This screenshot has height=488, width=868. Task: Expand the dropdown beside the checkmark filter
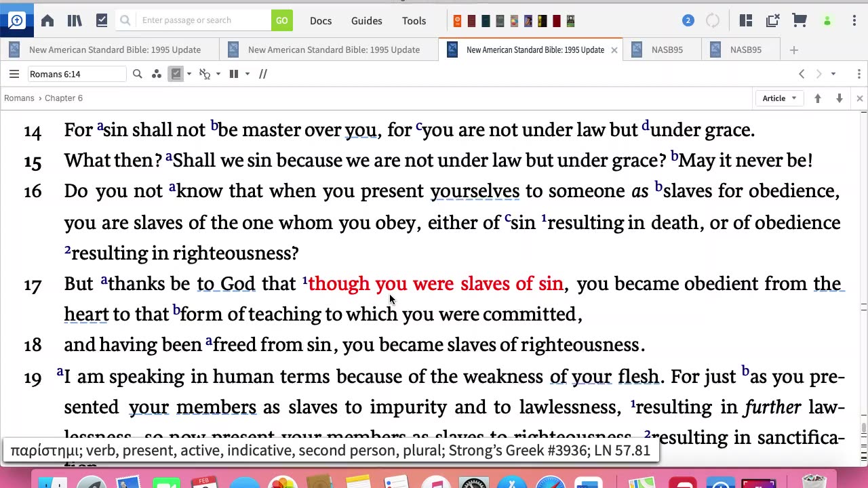pos(189,74)
